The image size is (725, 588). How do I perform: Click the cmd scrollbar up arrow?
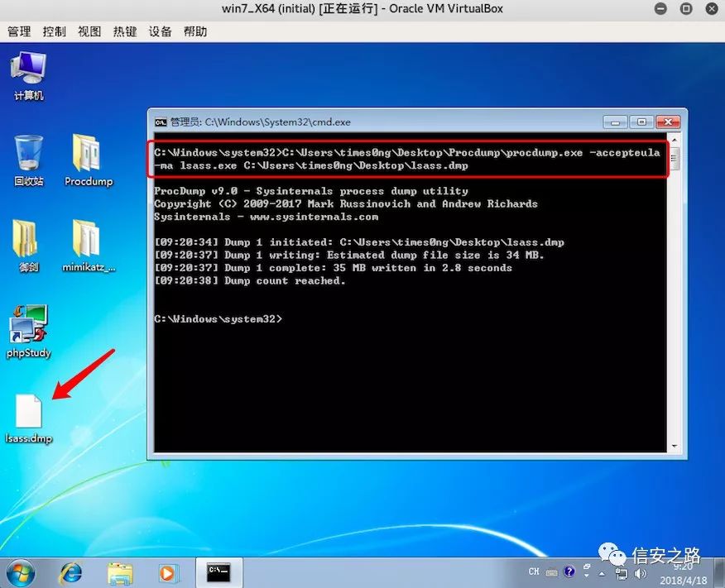point(675,139)
